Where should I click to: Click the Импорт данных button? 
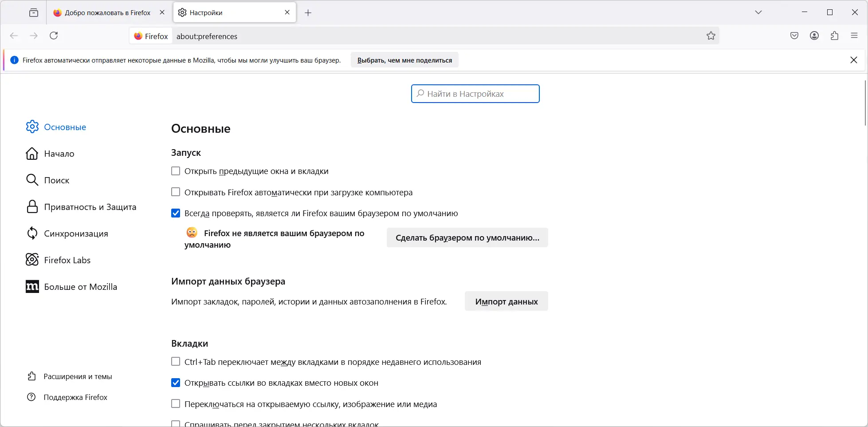tap(506, 302)
